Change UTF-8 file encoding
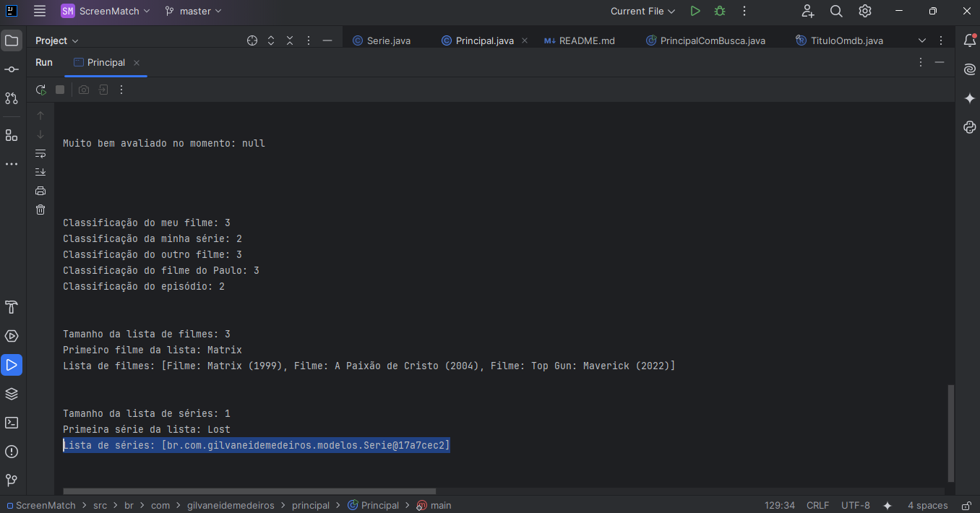 pos(856,505)
